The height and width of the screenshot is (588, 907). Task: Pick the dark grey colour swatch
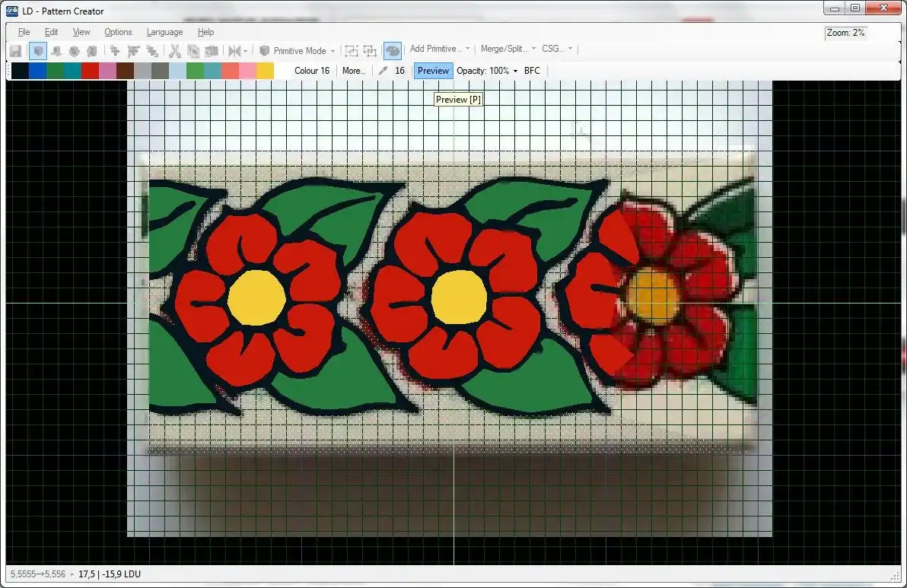161,71
